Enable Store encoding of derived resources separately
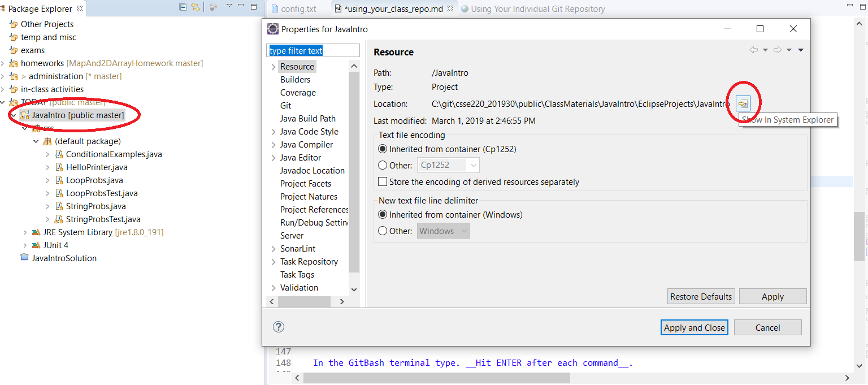This screenshot has width=868, height=385. [383, 182]
